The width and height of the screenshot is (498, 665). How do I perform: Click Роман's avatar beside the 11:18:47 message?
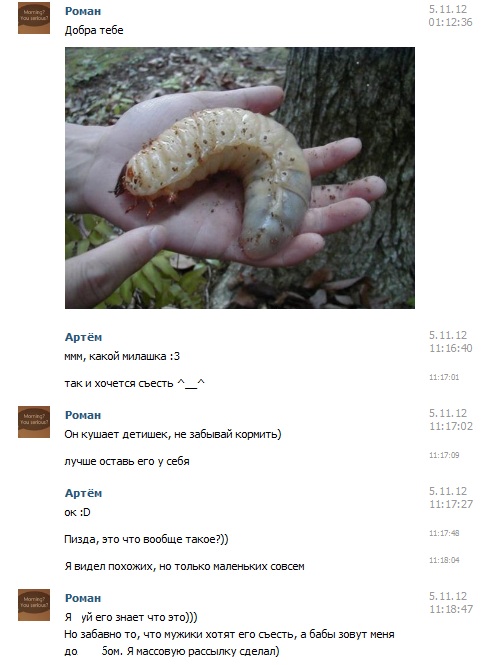click(34, 605)
